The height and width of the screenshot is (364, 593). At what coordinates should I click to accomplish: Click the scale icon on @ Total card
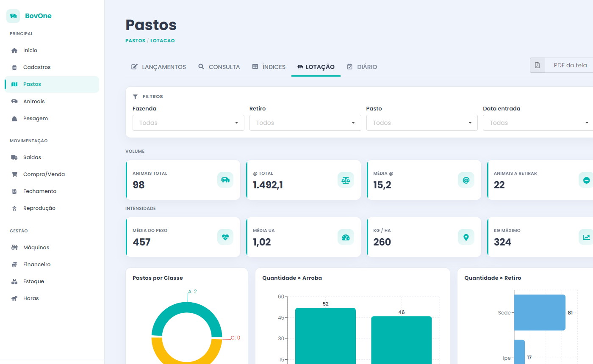(346, 180)
